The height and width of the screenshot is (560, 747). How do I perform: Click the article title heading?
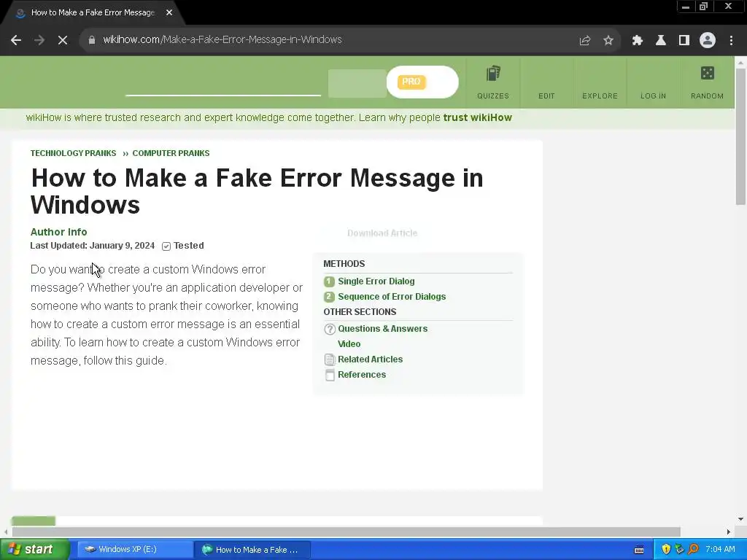pos(258,192)
